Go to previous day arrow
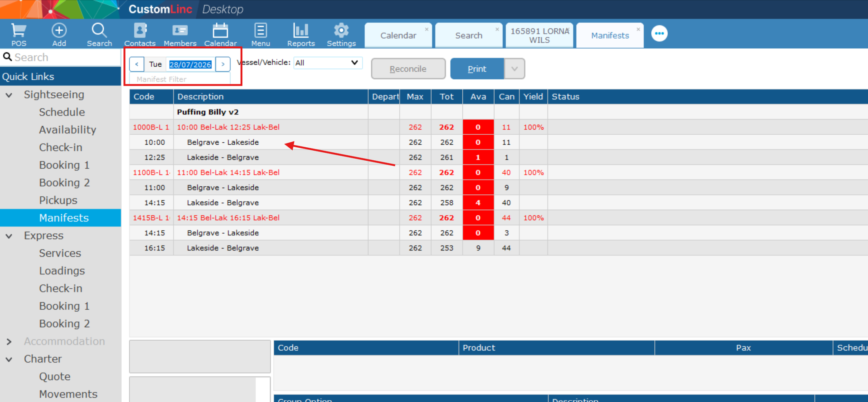 (137, 64)
